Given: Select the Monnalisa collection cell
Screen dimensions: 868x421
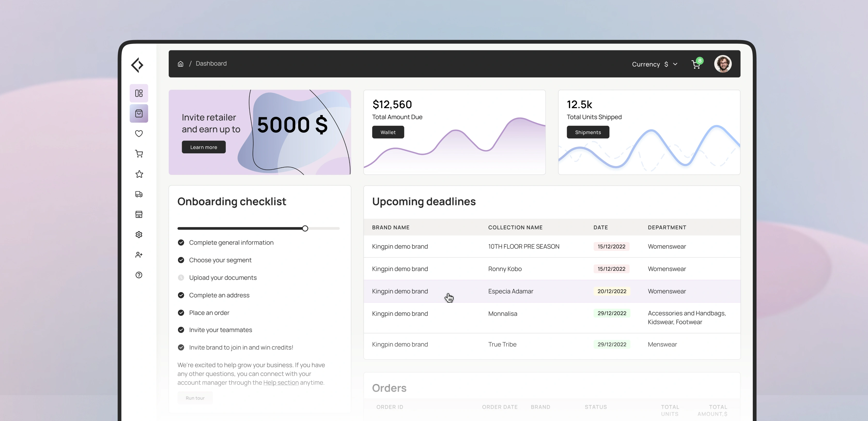Looking at the screenshot, I should [x=502, y=314].
